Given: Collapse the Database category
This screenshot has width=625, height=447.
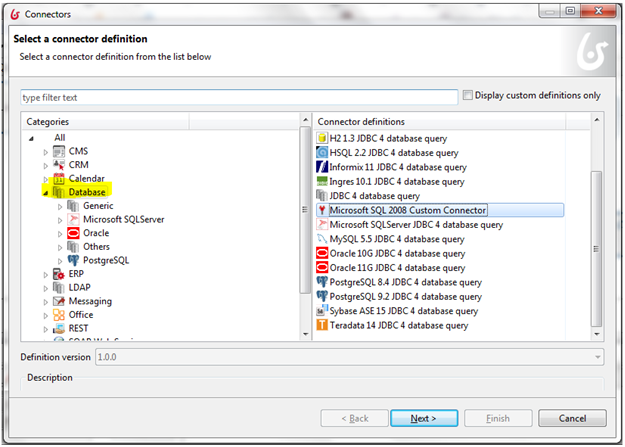Looking at the screenshot, I should 45,193.
